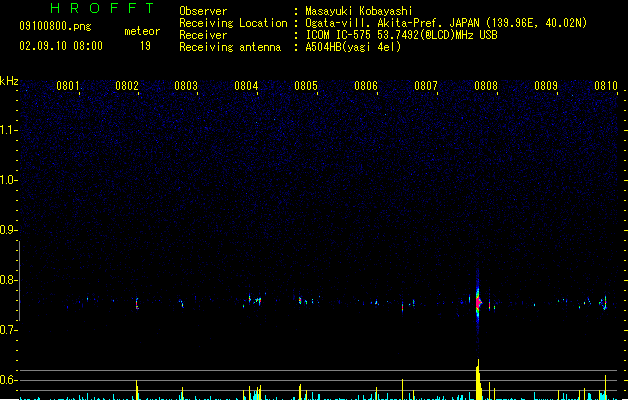This screenshot has height=400, width=629.
Task: Click the Observer label
Action: point(203,11)
